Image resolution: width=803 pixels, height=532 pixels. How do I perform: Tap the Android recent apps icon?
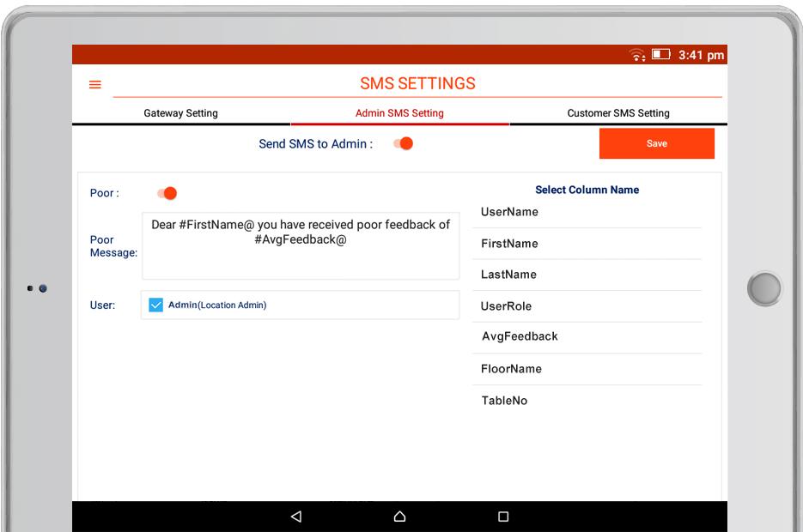pos(503,517)
